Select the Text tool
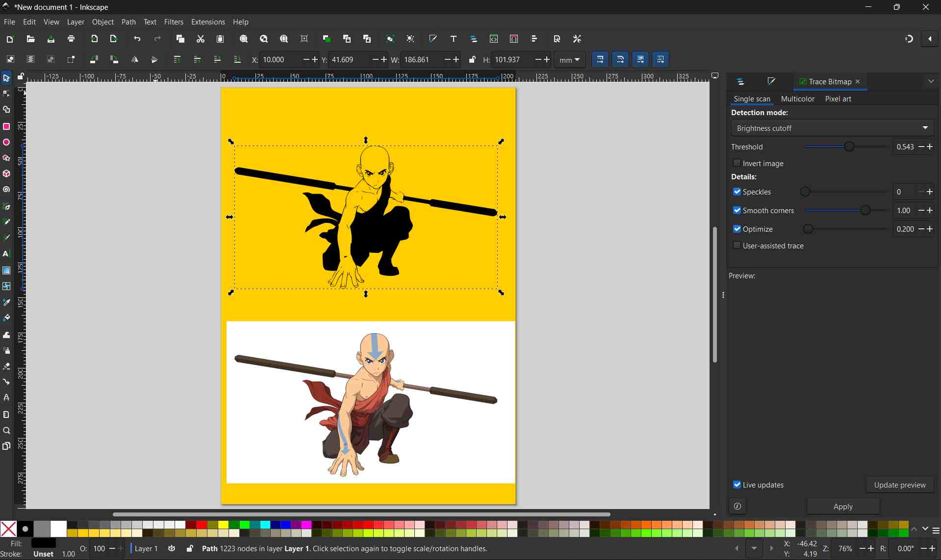The width and height of the screenshot is (941, 560). [x=6, y=254]
